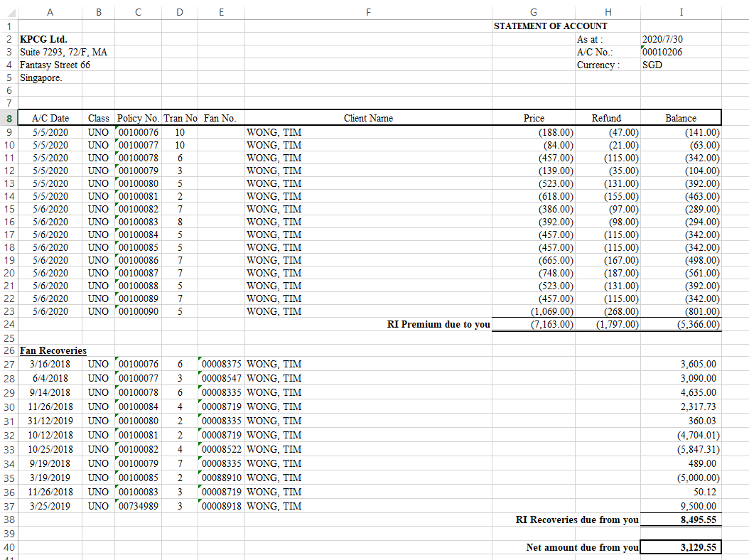The width and height of the screenshot is (749, 560).
Task: Click Fan No. 00008522
Action: (x=221, y=450)
